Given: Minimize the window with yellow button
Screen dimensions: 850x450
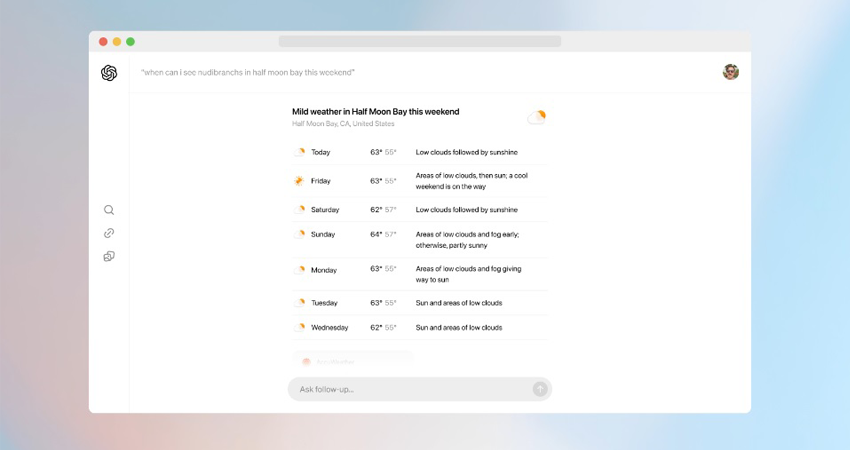Looking at the screenshot, I should tap(117, 42).
